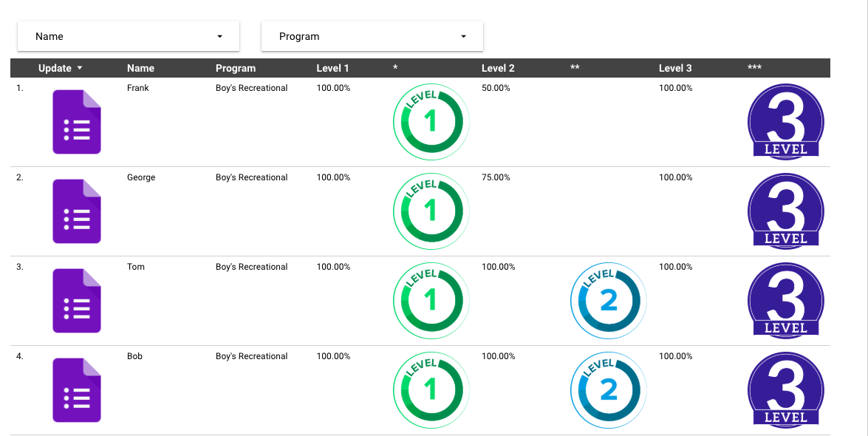Viewport: 868px width, 436px height.
Task: Open Bob's update form icon
Action: pyautogui.click(x=76, y=389)
